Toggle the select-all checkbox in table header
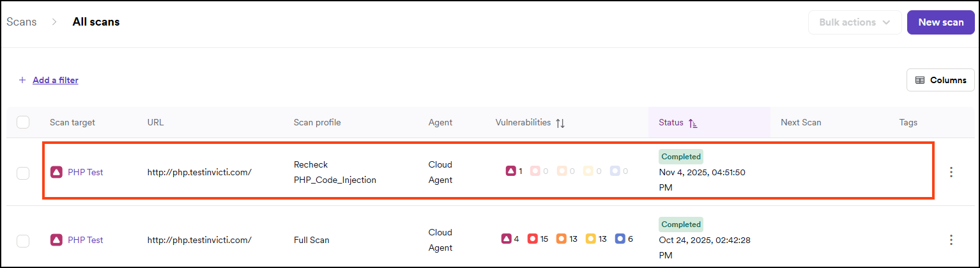Screen dimensions: 980x268 pyautogui.click(x=23, y=122)
